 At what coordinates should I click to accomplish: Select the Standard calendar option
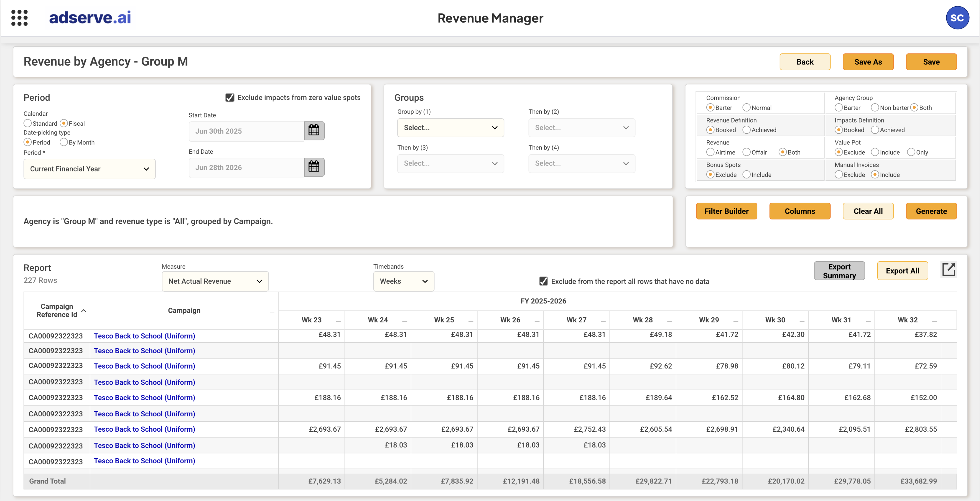[x=27, y=123]
